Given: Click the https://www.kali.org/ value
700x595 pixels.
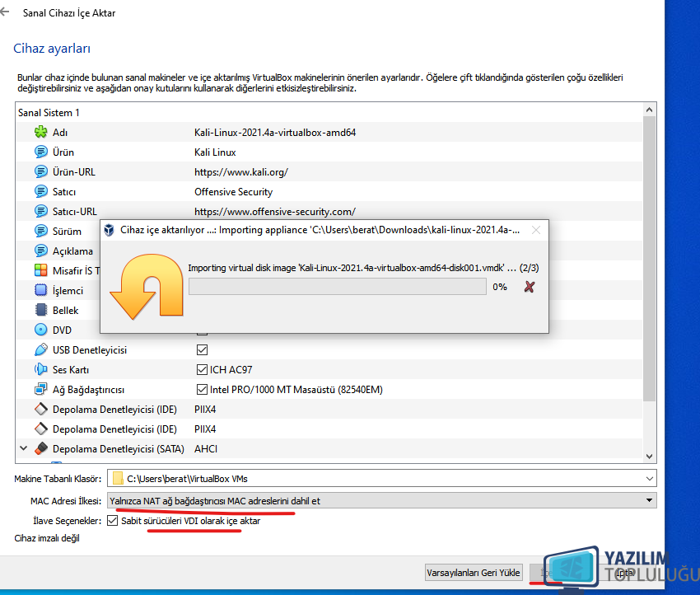Looking at the screenshot, I should 241,172.
